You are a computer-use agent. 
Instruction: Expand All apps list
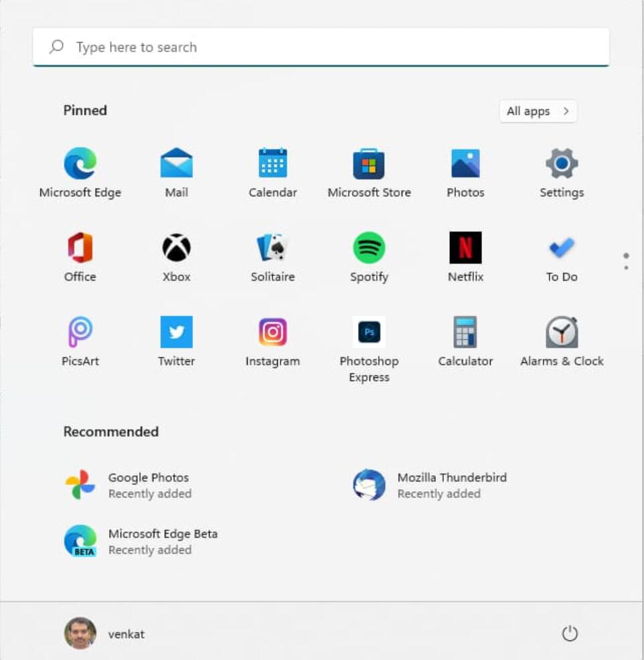click(538, 111)
